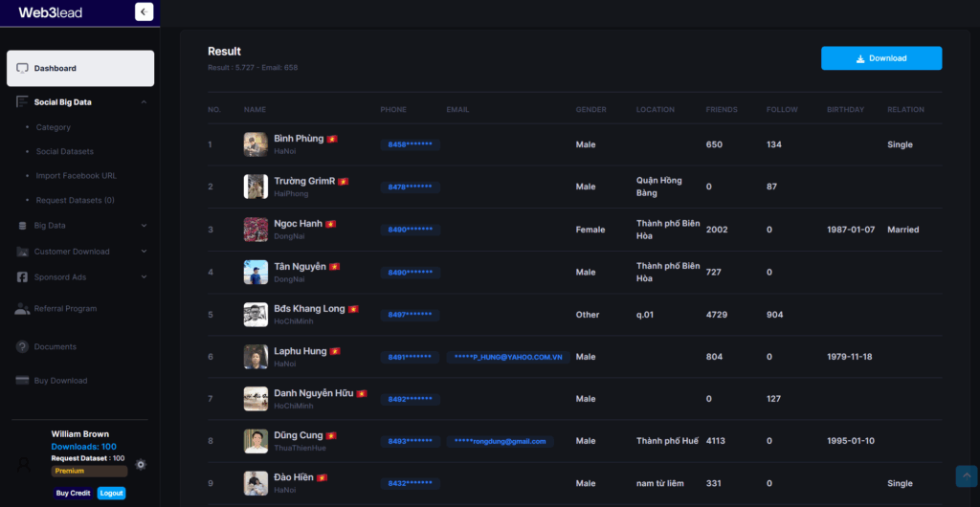Click the settings gear near user profile
This screenshot has height=507, width=980.
coord(141,464)
